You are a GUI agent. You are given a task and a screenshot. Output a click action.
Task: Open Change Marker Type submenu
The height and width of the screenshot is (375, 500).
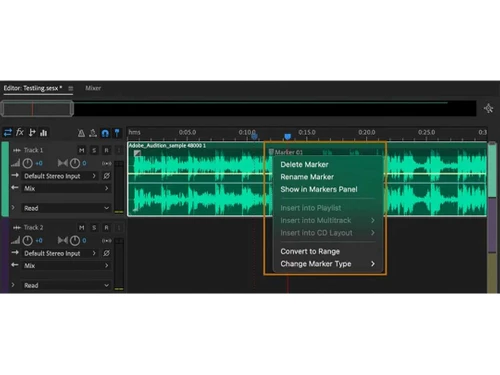click(x=327, y=264)
